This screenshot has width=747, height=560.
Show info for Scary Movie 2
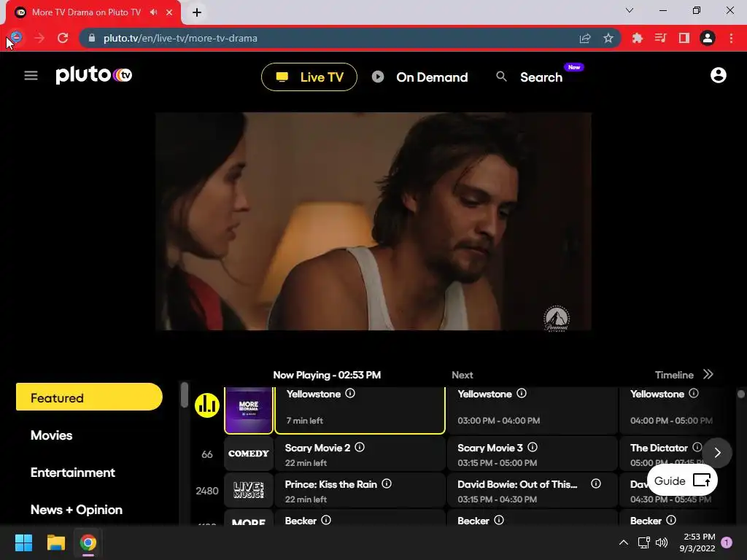360,447
